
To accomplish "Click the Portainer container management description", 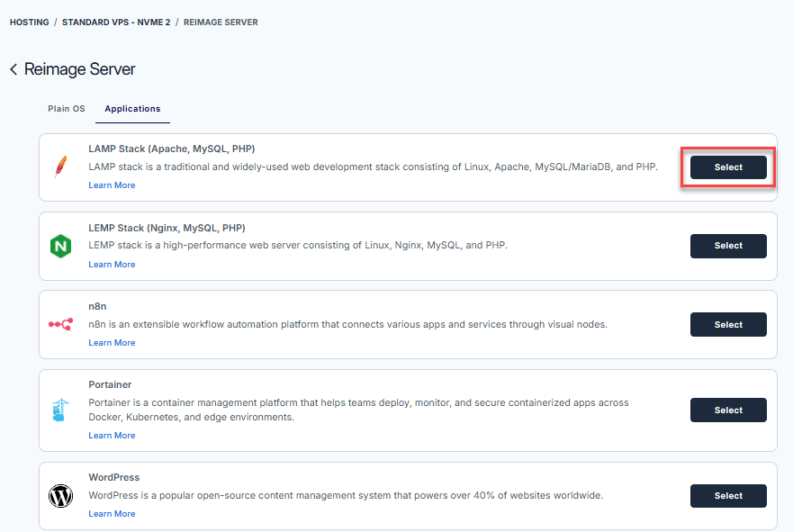I will tap(358, 410).
